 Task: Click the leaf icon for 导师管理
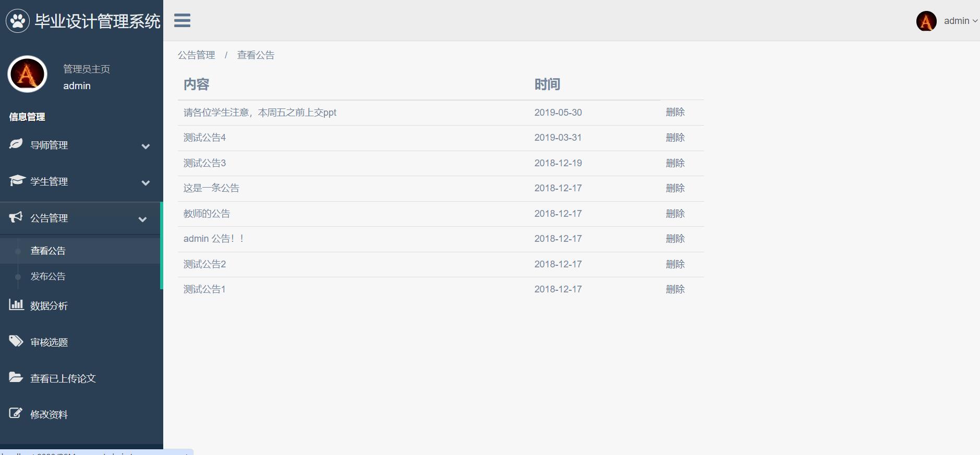[16, 144]
